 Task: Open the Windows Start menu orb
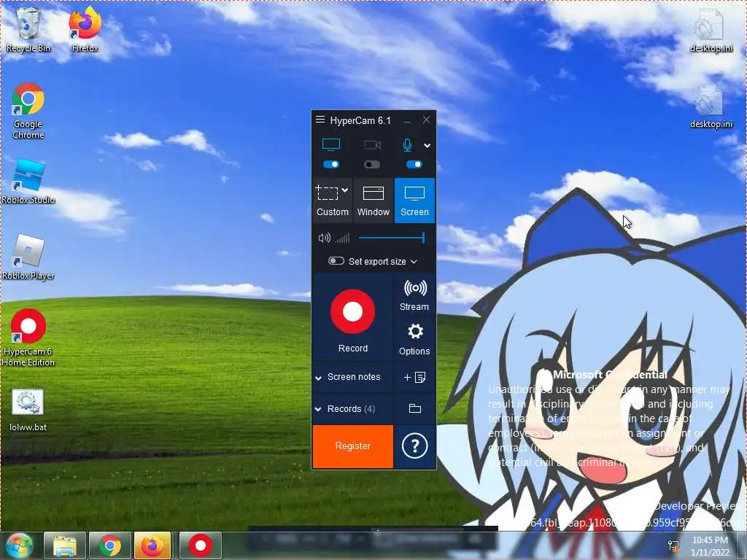coord(20,545)
